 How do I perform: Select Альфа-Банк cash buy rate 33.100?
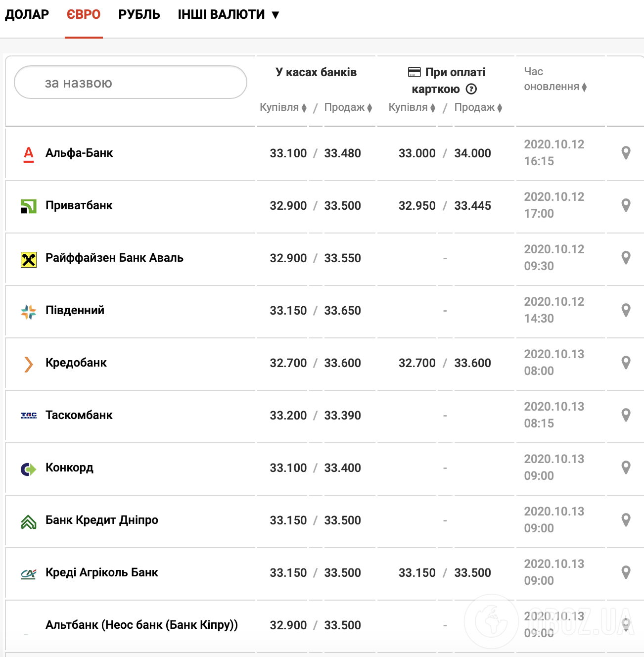(288, 153)
